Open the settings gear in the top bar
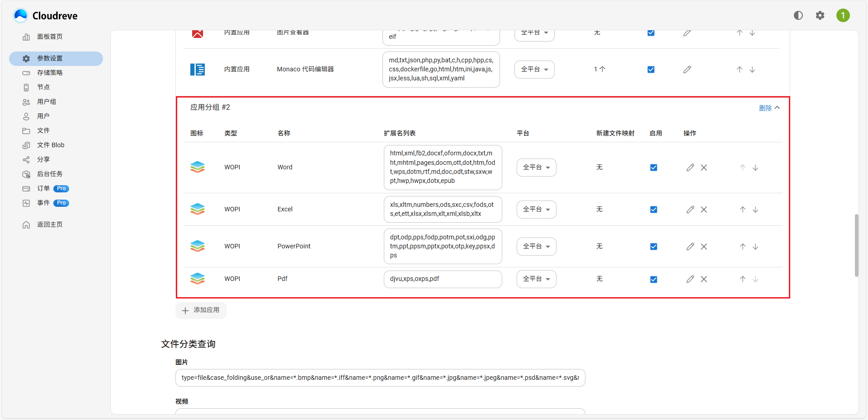 [820, 15]
